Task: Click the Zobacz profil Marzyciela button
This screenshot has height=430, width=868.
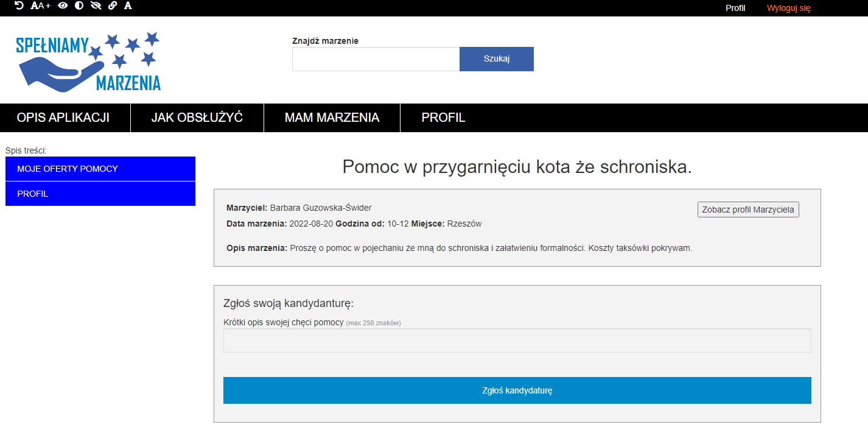Action: coord(747,210)
